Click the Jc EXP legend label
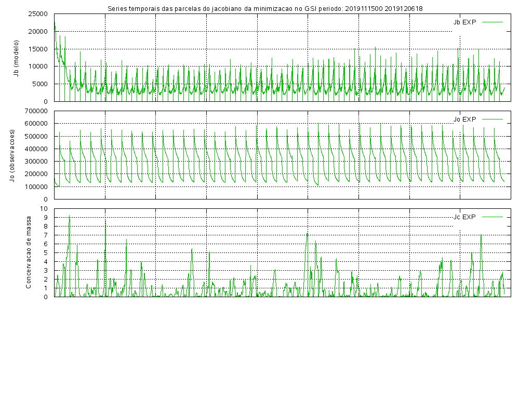This screenshot has width=532, height=399. (464, 217)
